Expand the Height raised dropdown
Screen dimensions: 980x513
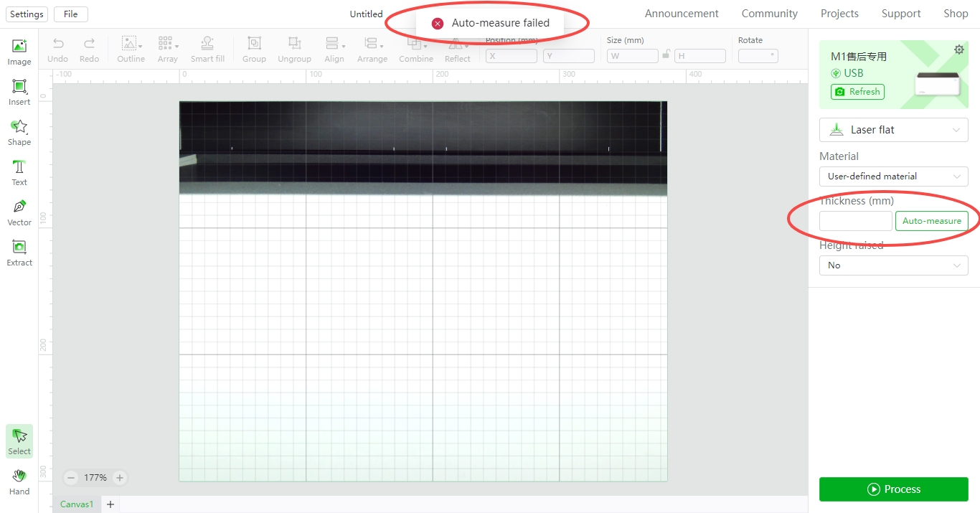click(x=894, y=265)
